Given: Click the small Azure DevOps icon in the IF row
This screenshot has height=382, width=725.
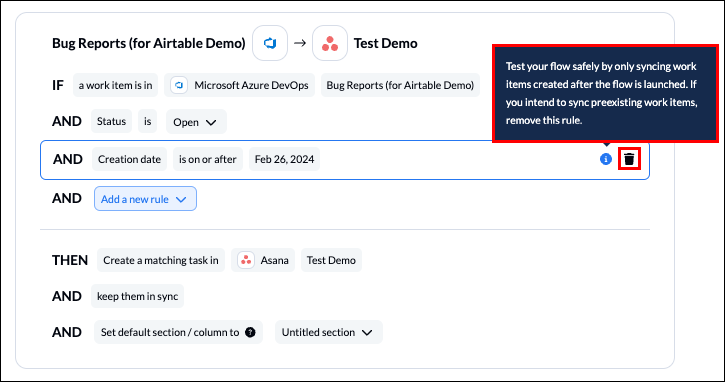Looking at the screenshot, I should tap(179, 85).
